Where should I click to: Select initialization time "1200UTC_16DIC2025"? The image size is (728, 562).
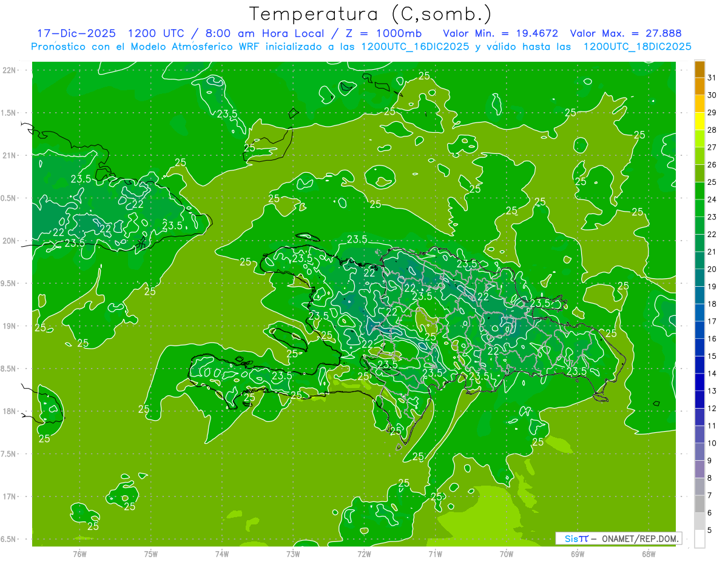pos(415,47)
